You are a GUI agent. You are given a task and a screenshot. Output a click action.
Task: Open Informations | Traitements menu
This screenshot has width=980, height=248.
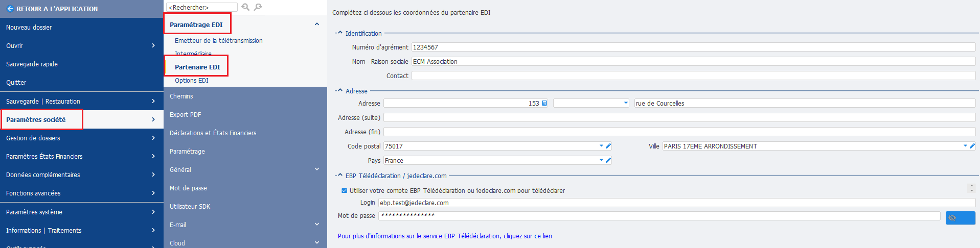[82, 230]
